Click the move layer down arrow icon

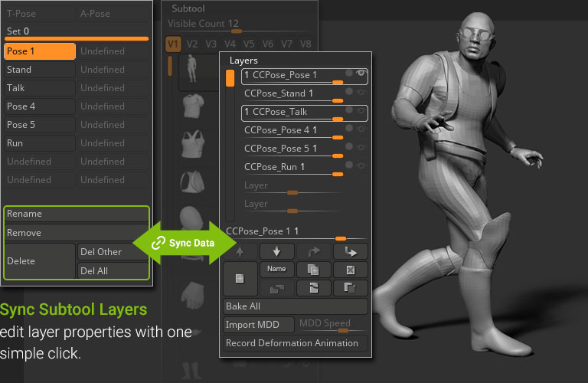click(277, 250)
